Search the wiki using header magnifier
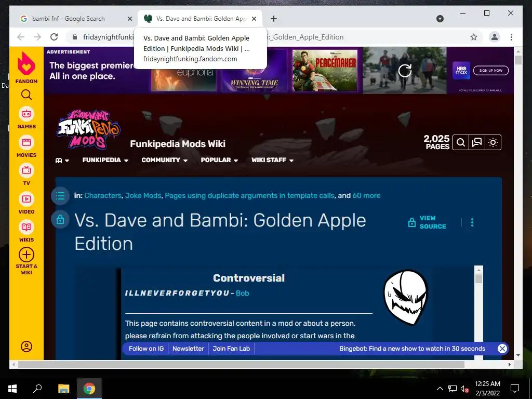The height and width of the screenshot is (399, 532). point(461,142)
